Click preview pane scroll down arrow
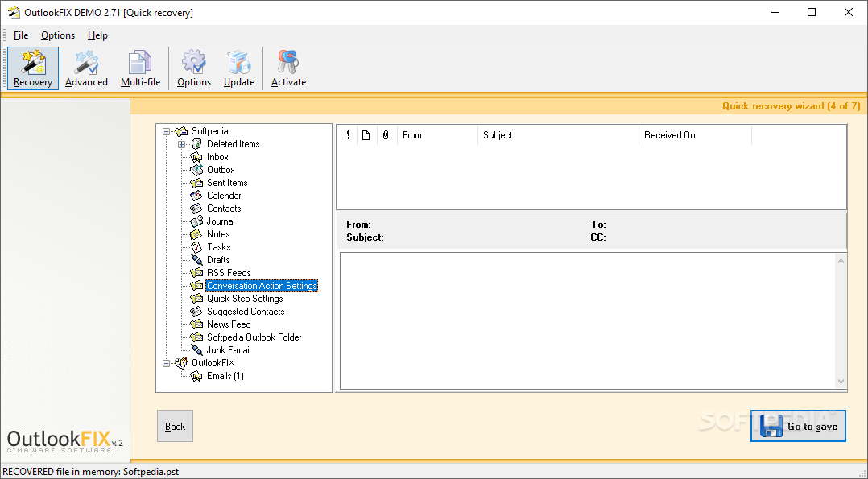Viewport: 868px width, 479px height. click(841, 382)
